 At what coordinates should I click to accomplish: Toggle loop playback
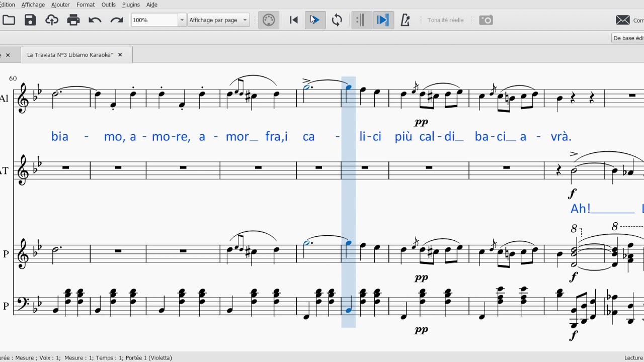point(337,20)
